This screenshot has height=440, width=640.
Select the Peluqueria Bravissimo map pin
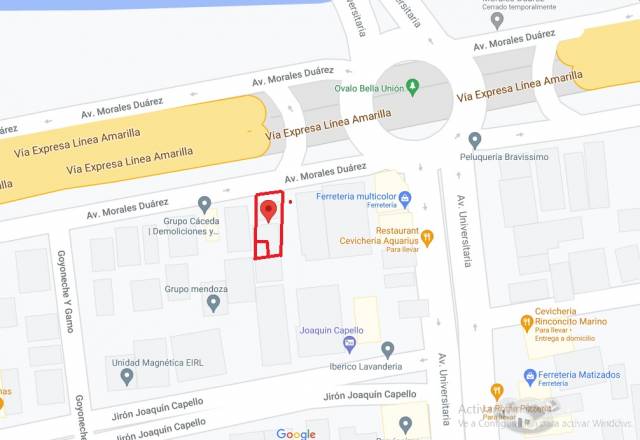pos(474,141)
